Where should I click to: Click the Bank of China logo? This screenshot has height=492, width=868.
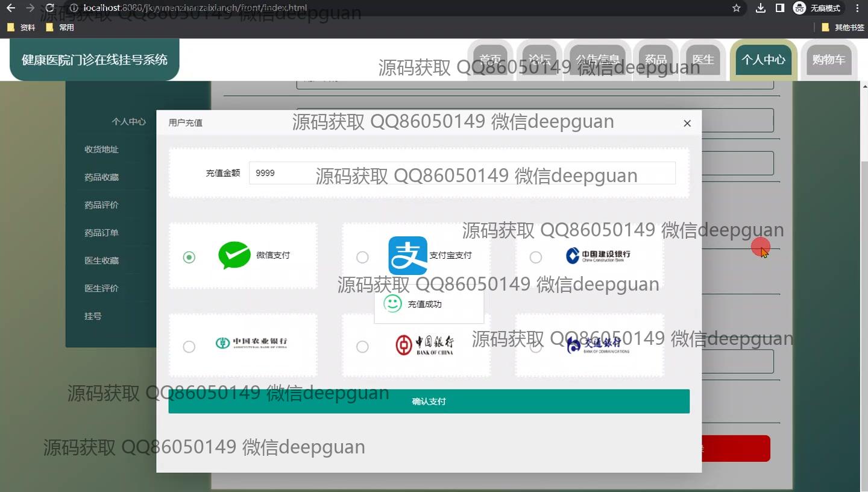[424, 345]
